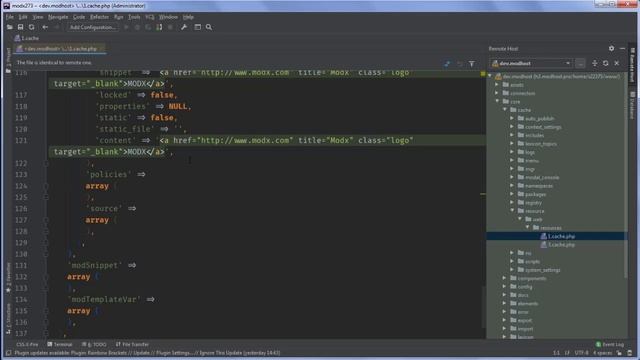This screenshot has width=640, height=360.
Task: Click the Project Structure window icon
Action: (x=198, y=27)
